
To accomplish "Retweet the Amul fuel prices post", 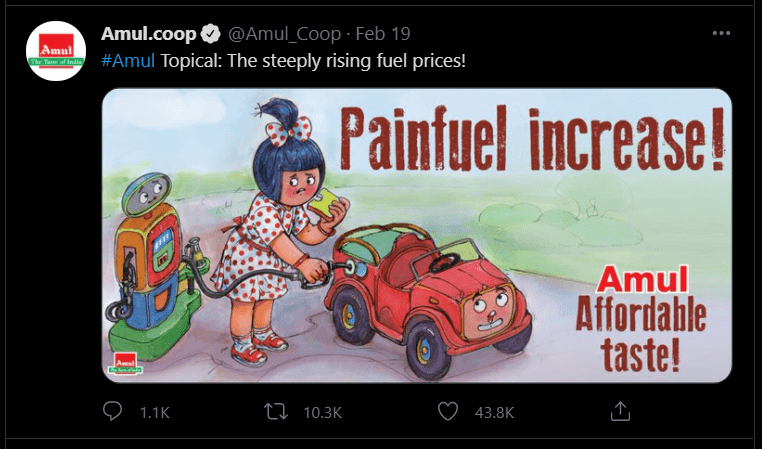I will tap(276, 412).
